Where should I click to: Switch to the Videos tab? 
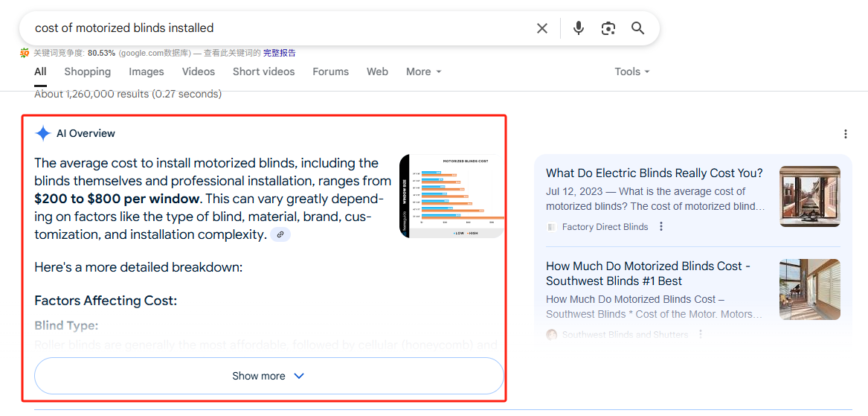coord(198,71)
